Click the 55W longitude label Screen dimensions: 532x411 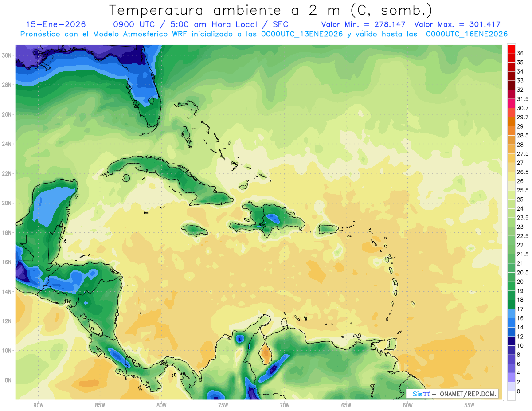[469, 406]
